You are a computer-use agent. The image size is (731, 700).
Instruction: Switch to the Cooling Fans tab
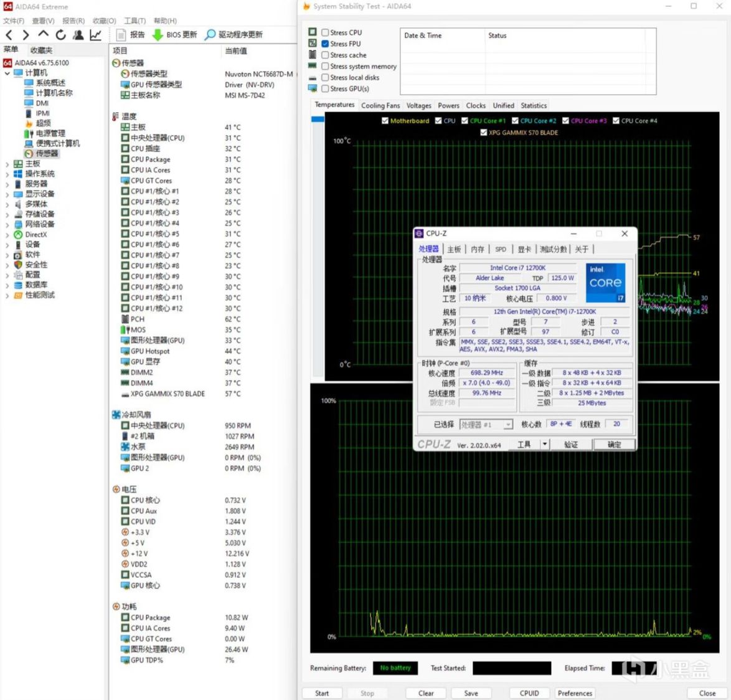pos(380,106)
